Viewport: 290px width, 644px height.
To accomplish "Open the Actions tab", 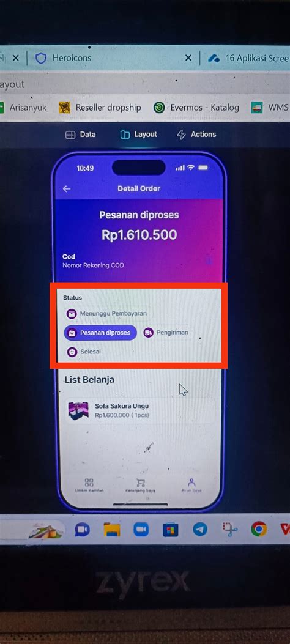I will pos(196,135).
